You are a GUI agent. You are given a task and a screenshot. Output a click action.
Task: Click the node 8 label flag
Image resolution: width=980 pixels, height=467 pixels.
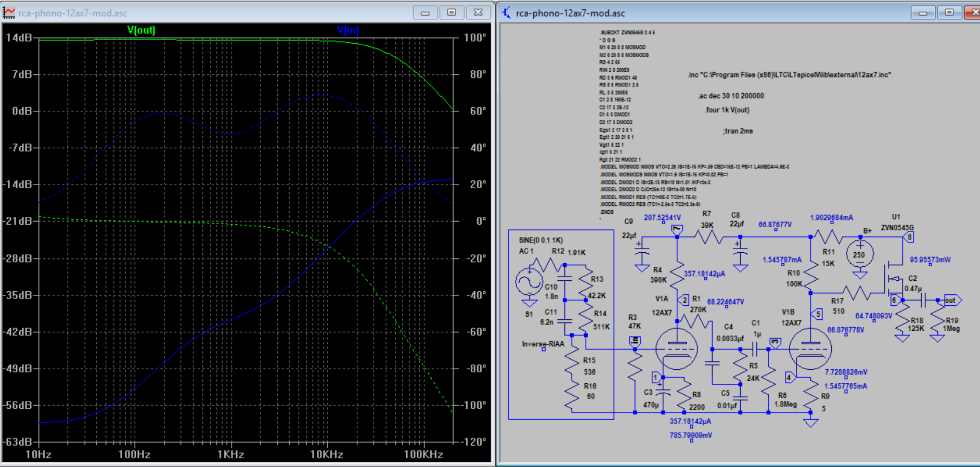(909, 237)
